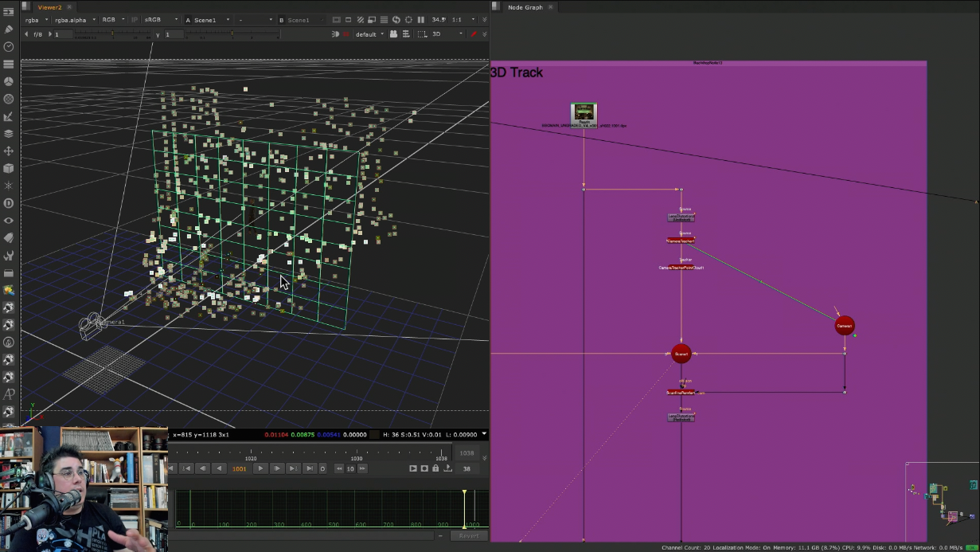This screenshot has height=552, width=980.
Task: Click the 3D geometry cube toolbar icon
Action: pos(9,168)
